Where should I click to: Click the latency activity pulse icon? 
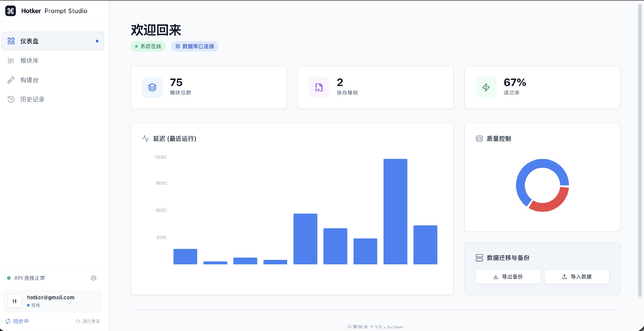(x=146, y=139)
